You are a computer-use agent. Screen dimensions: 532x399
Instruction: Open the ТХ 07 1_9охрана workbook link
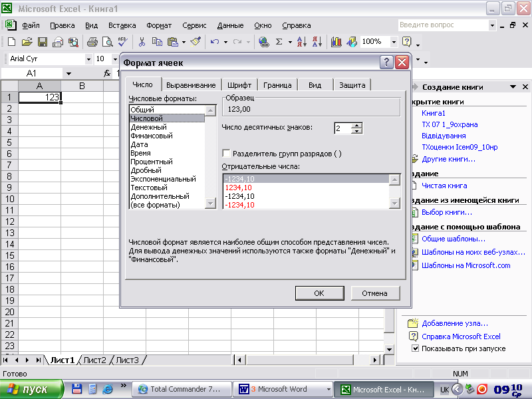450,124
